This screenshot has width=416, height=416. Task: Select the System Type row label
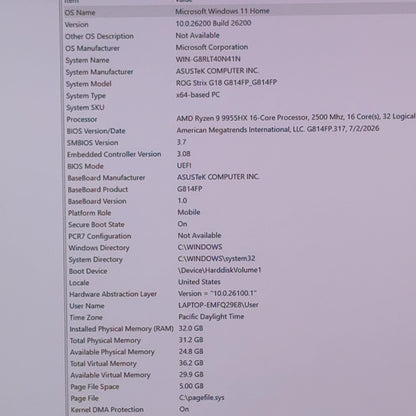(86, 96)
